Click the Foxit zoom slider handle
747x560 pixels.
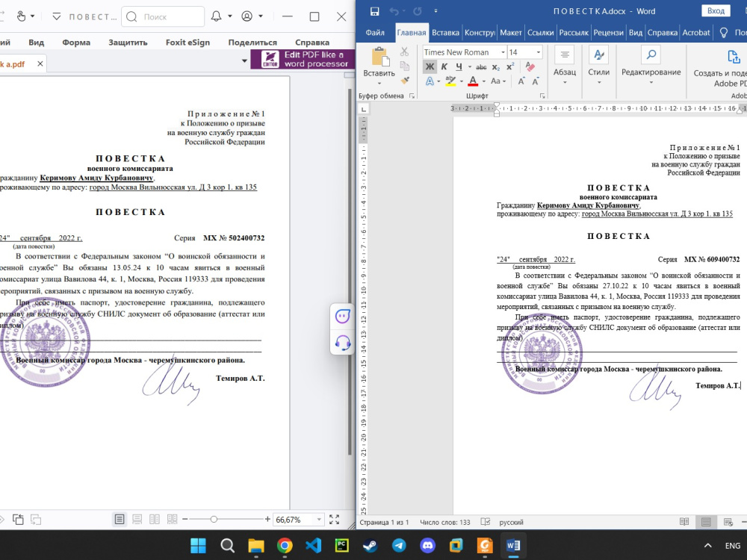click(214, 520)
